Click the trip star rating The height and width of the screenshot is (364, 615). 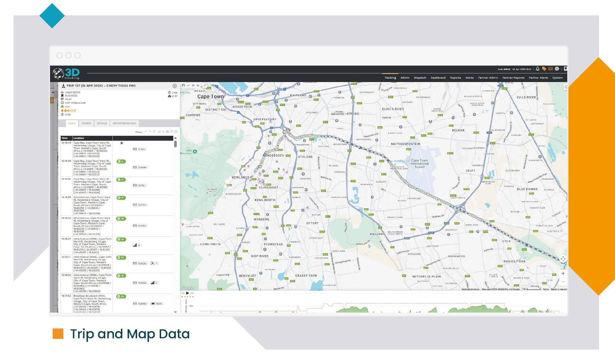click(69, 111)
